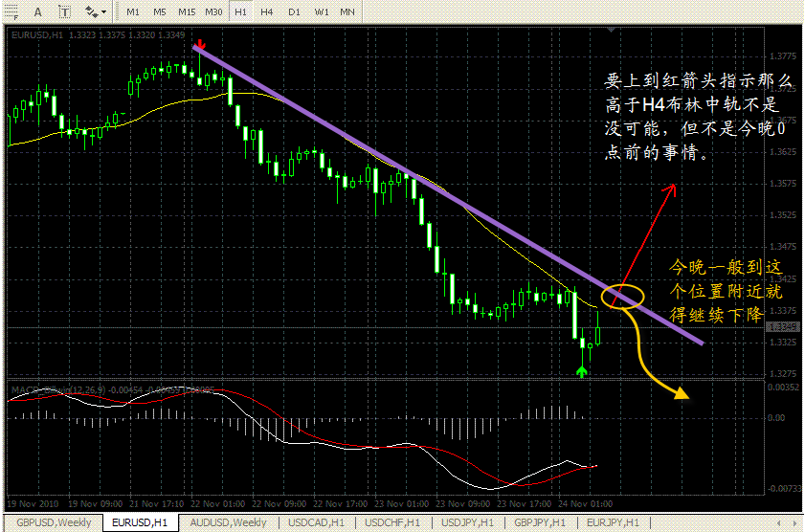The height and width of the screenshot is (532, 805).
Task: Open the USDCAD,H1 chart tab
Action: (316, 522)
